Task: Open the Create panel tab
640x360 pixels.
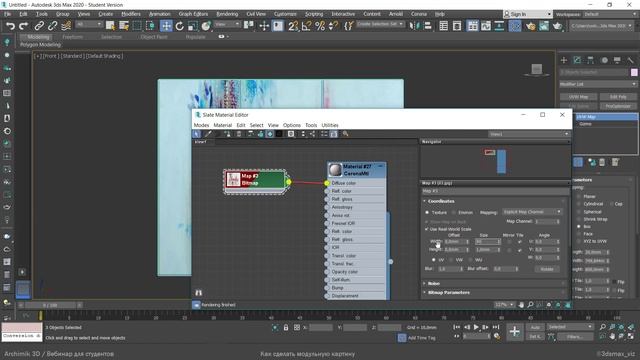Action: [564, 60]
